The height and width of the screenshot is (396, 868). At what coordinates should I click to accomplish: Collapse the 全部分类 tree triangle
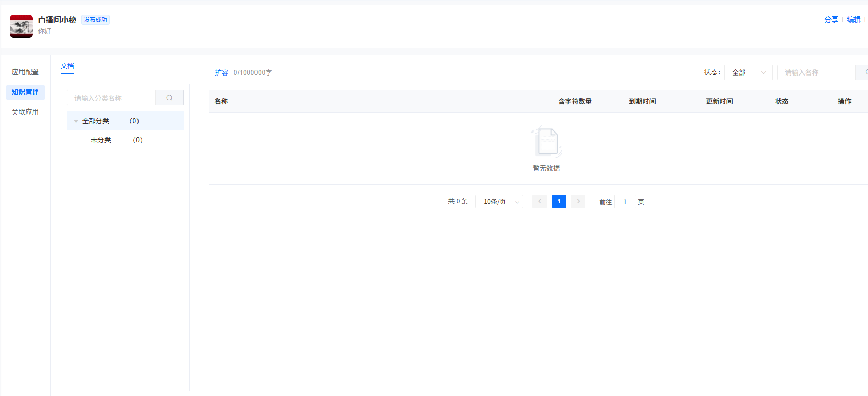tap(76, 121)
